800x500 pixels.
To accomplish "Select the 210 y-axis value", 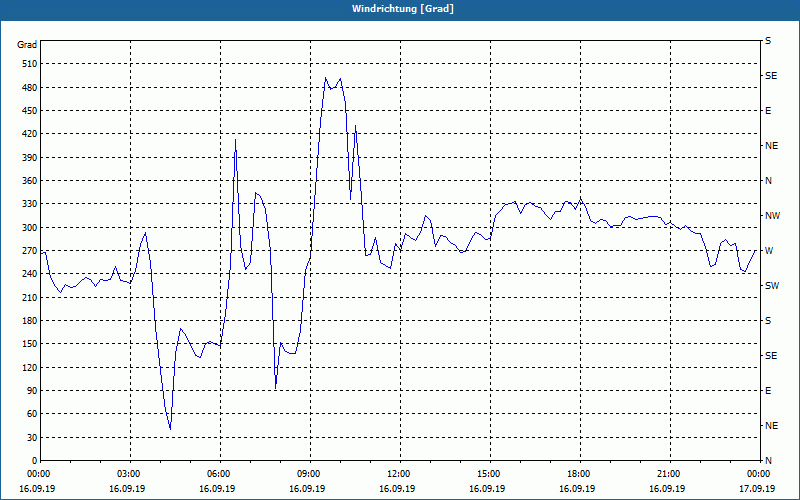I will click(x=29, y=297).
